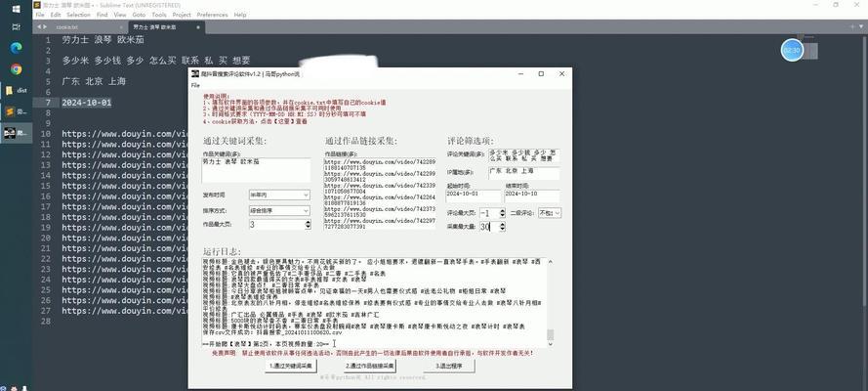Click 2.通过作品链接采集 button
The height and width of the screenshot is (391, 868).
click(370, 367)
